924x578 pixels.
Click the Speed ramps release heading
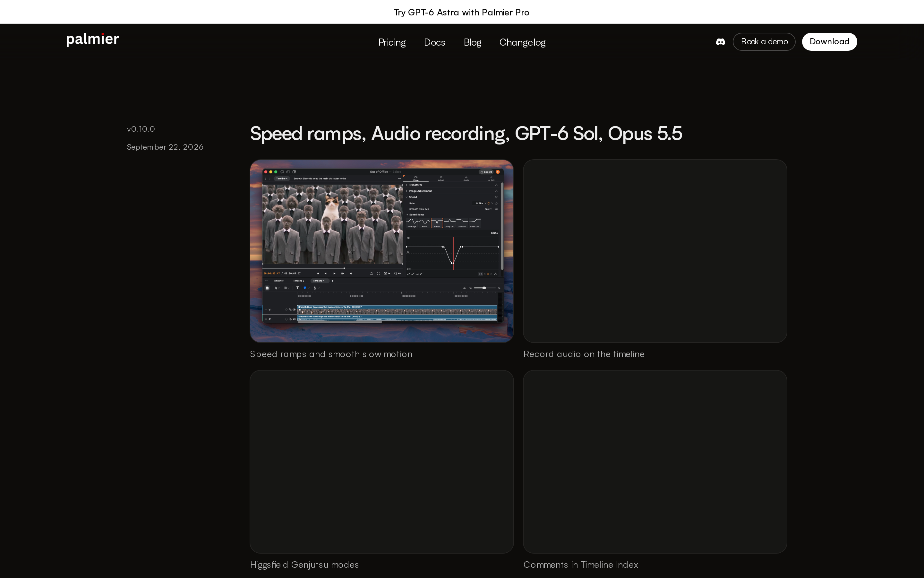pyautogui.click(x=466, y=133)
